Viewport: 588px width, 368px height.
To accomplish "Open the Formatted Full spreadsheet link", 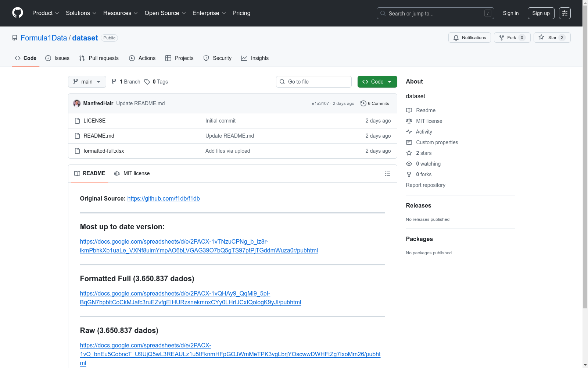I will pyautogui.click(x=190, y=298).
